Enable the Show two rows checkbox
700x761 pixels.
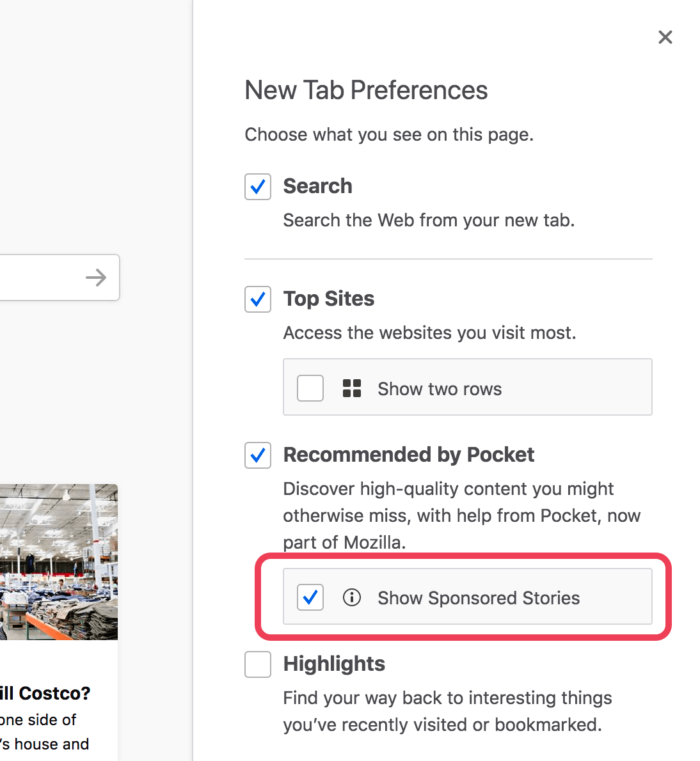click(x=310, y=388)
